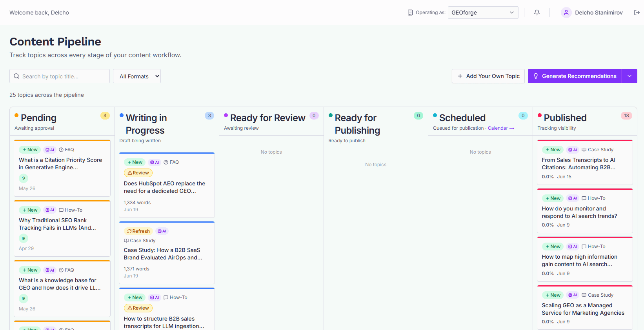Click the Delcho Stanimirov name

599,13
